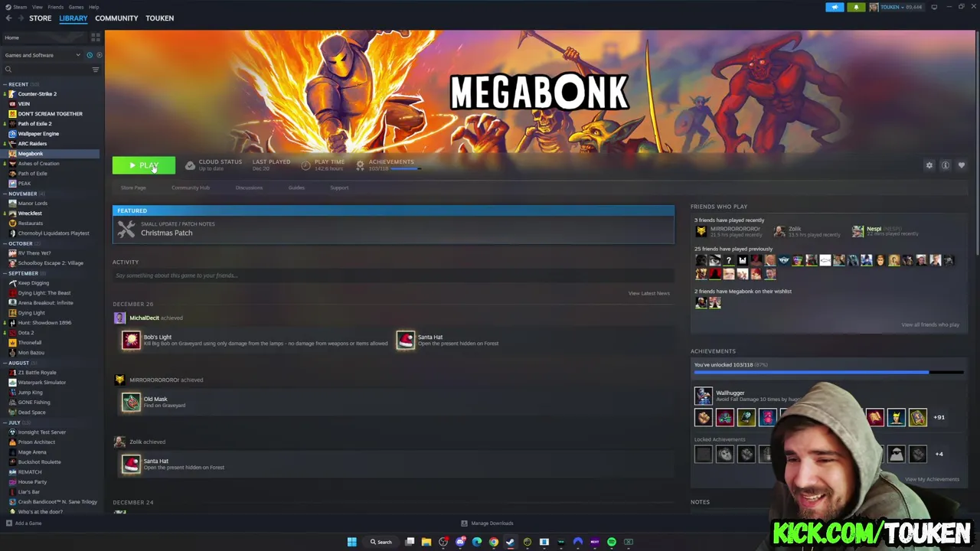The image size is (980, 551).
Task: Open the collections grid view icon
Action: click(96, 37)
